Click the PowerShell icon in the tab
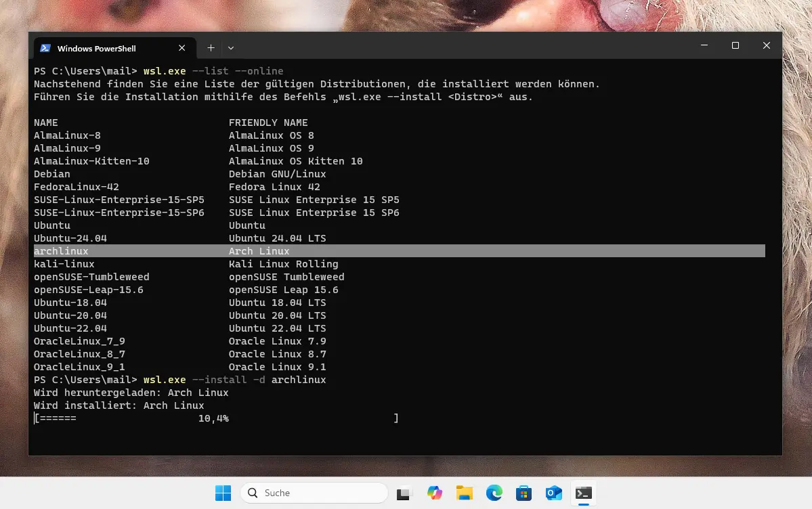The image size is (812, 509). tap(45, 48)
